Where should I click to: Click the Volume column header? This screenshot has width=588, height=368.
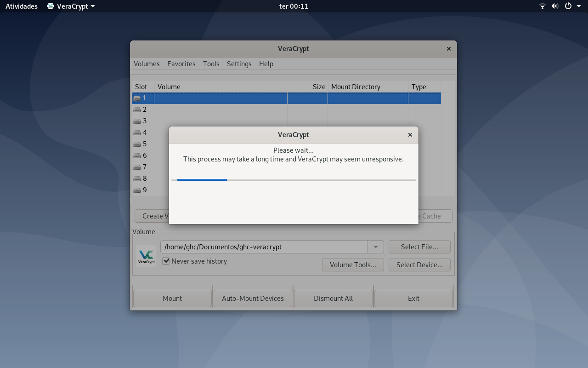pyautogui.click(x=220, y=87)
